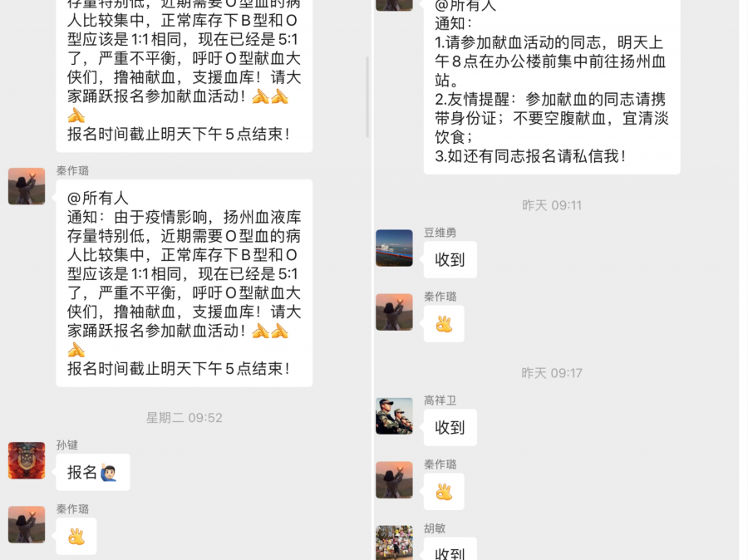Click 孙键's 报名 message bubble
The width and height of the screenshot is (748, 560).
[x=93, y=472]
